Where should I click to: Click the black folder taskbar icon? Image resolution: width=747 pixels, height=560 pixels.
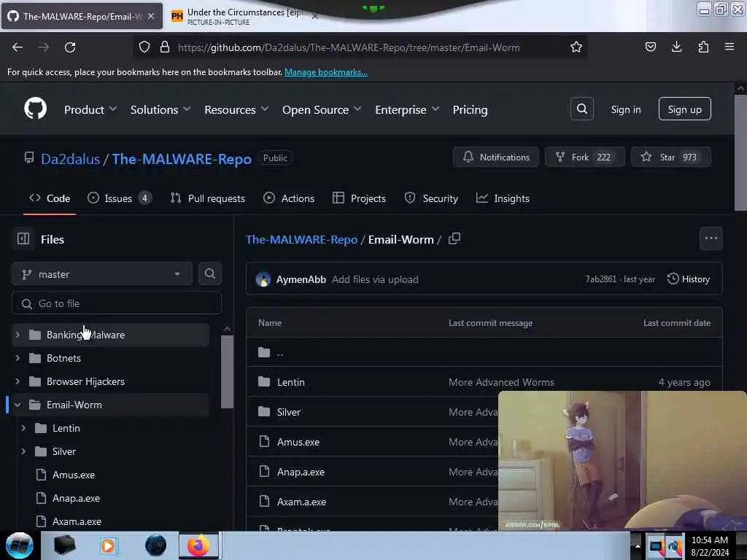[64, 545]
